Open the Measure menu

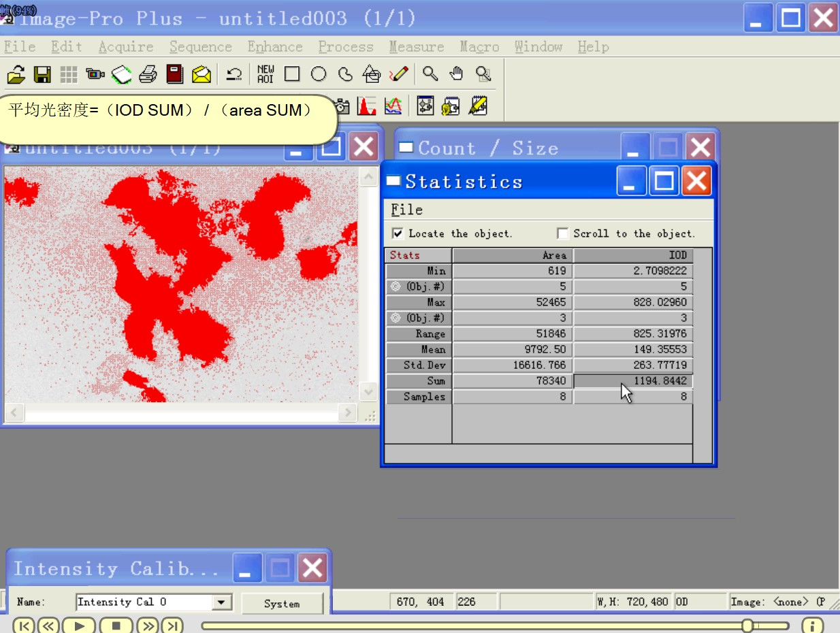(x=417, y=46)
